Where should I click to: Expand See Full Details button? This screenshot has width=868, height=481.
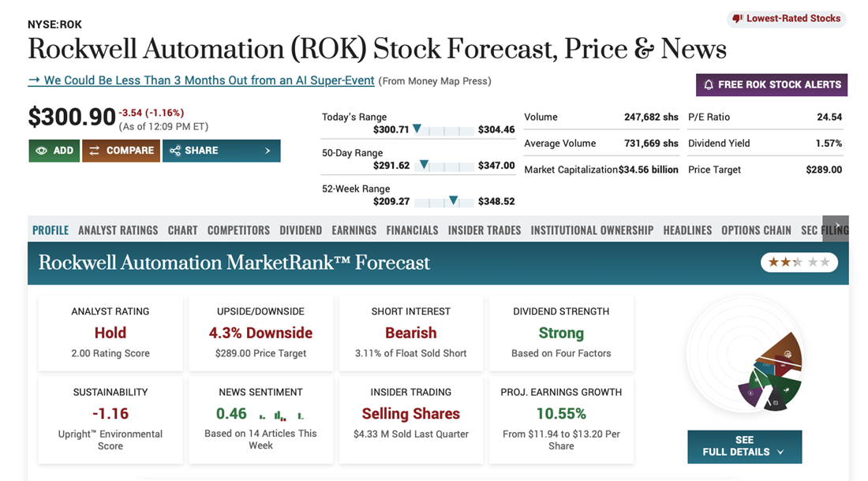pos(745,447)
